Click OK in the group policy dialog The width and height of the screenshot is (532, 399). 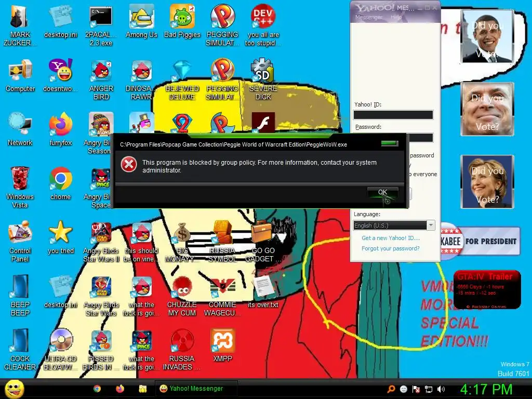tap(383, 192)
